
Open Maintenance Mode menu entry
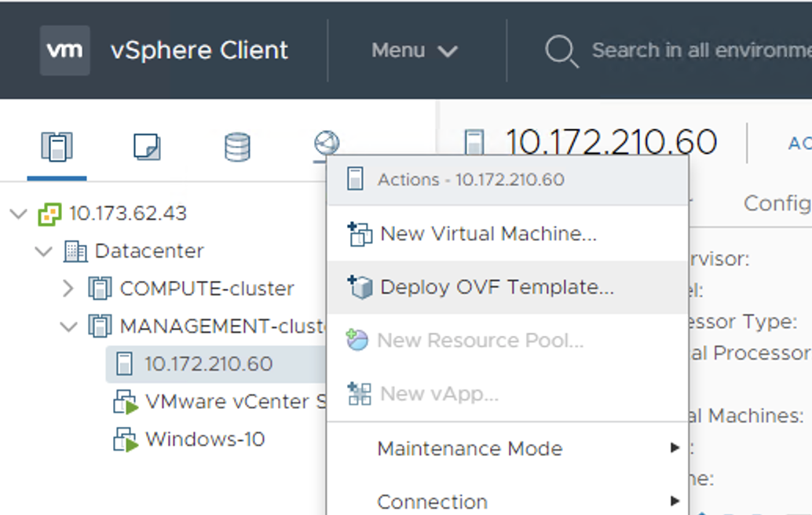(x=508, y=448)
